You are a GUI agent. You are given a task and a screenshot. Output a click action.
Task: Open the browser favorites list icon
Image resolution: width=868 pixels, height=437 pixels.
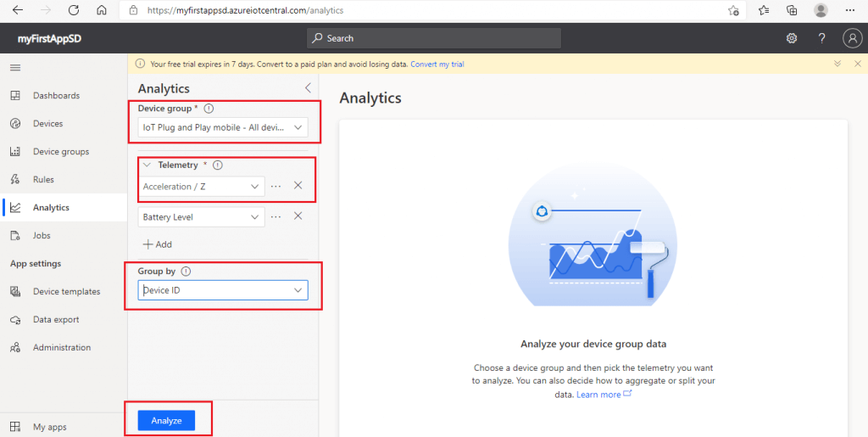point(764,10)
